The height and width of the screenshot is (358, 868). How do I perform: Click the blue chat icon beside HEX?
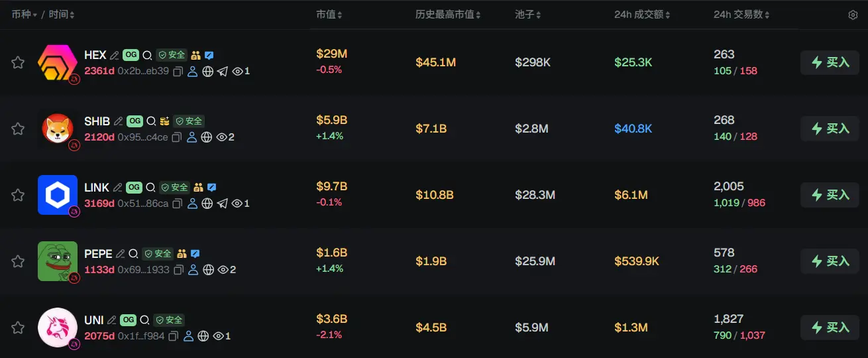[x=209, y=56]
